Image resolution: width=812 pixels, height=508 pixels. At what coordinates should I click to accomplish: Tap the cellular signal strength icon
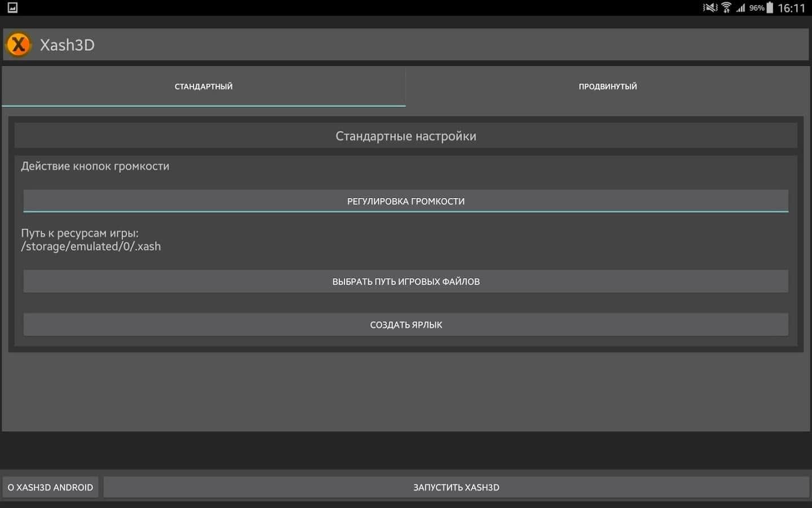[740, 8]
